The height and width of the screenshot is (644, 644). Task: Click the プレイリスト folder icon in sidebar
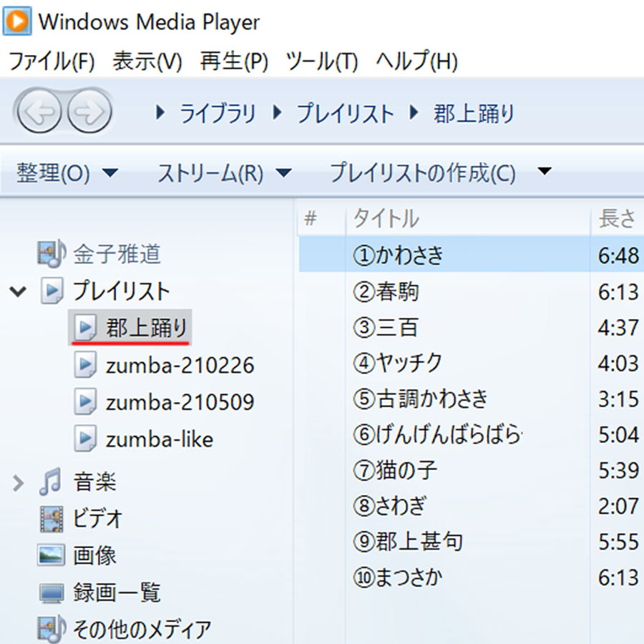point(52,291)
